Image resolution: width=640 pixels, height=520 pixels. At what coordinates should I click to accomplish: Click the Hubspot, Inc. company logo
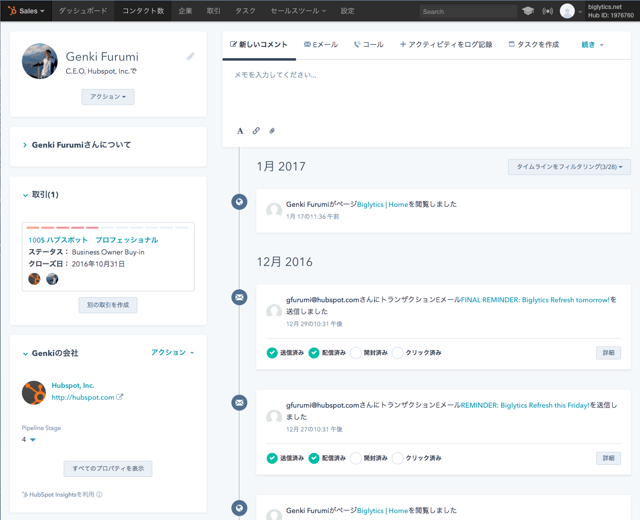coord(34,391)
